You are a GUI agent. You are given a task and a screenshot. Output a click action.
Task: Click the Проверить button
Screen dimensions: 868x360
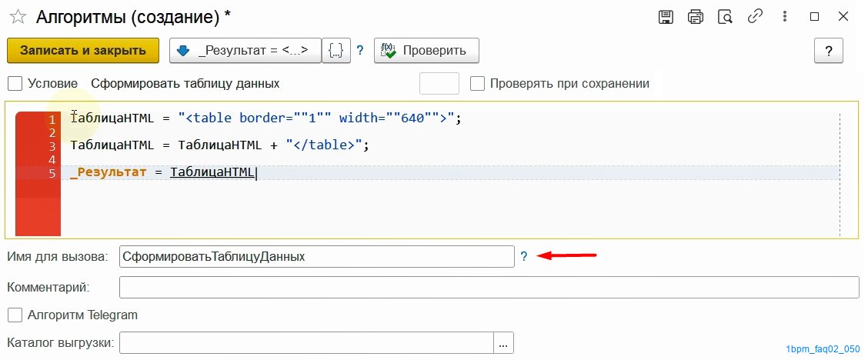426,51
